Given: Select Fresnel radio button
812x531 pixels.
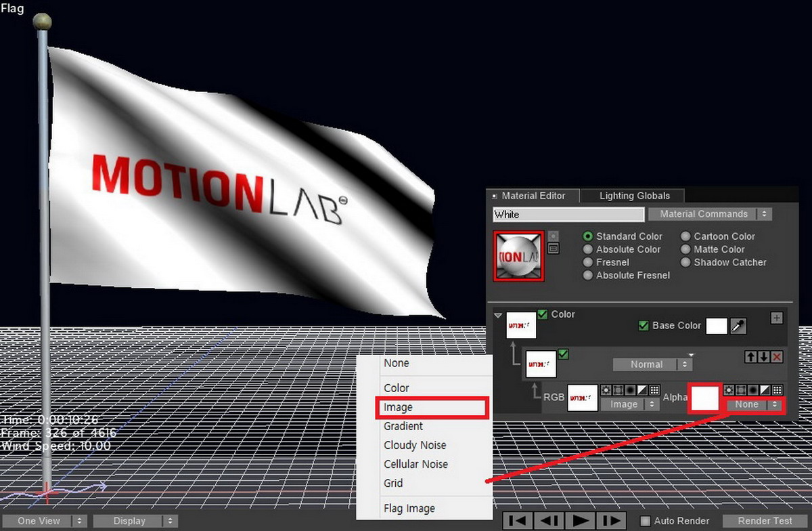Looking at the screenshot, I should coord(588,262).
